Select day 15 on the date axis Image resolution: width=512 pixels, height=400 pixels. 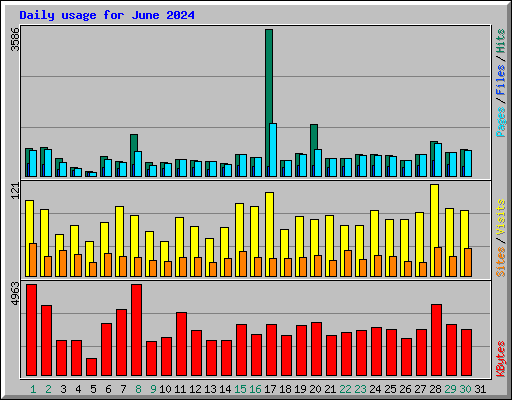point(240,389)
